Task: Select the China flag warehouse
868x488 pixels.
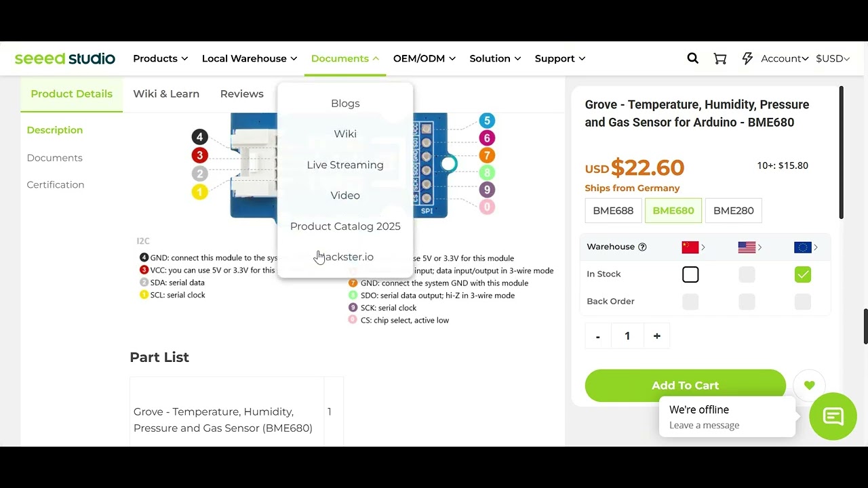Action: click(690, 247)
